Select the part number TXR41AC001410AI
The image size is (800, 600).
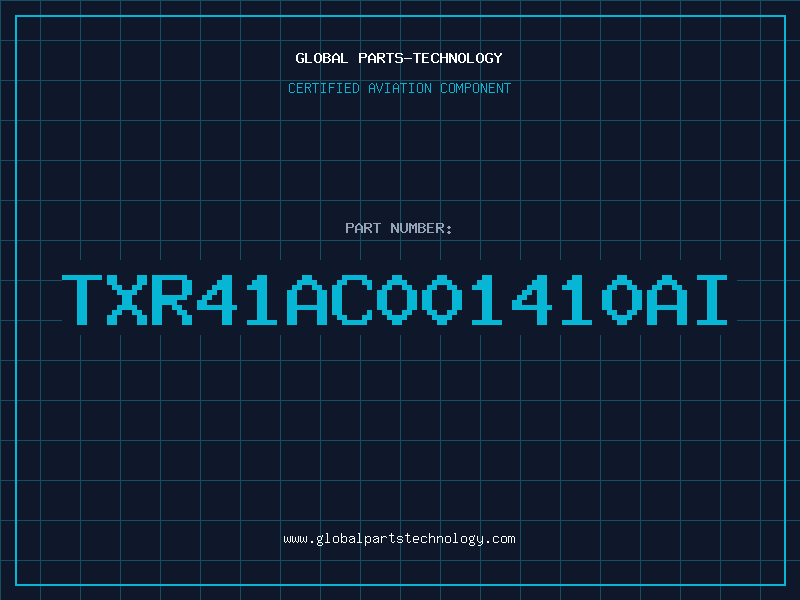coord(394,299)
